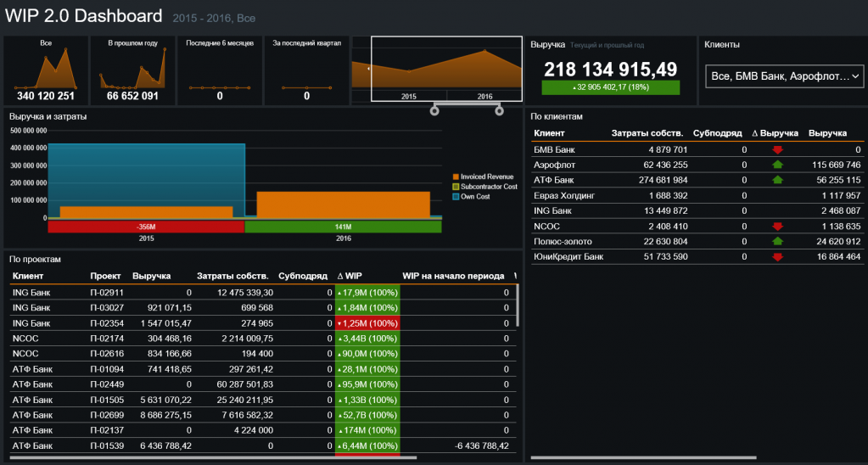This screenshot has height=465, width=868.
Task: Sort projects table by Δ WIP header
Action: 350,276
